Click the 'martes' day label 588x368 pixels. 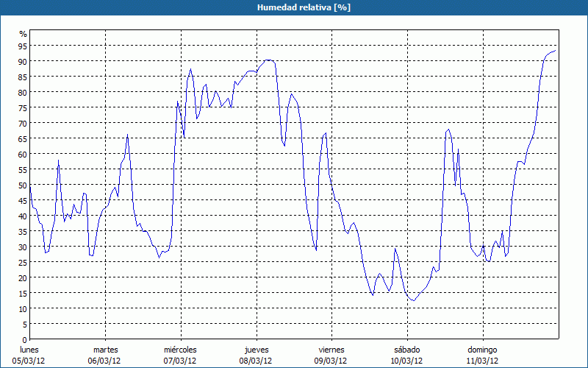tap(106, 350)
